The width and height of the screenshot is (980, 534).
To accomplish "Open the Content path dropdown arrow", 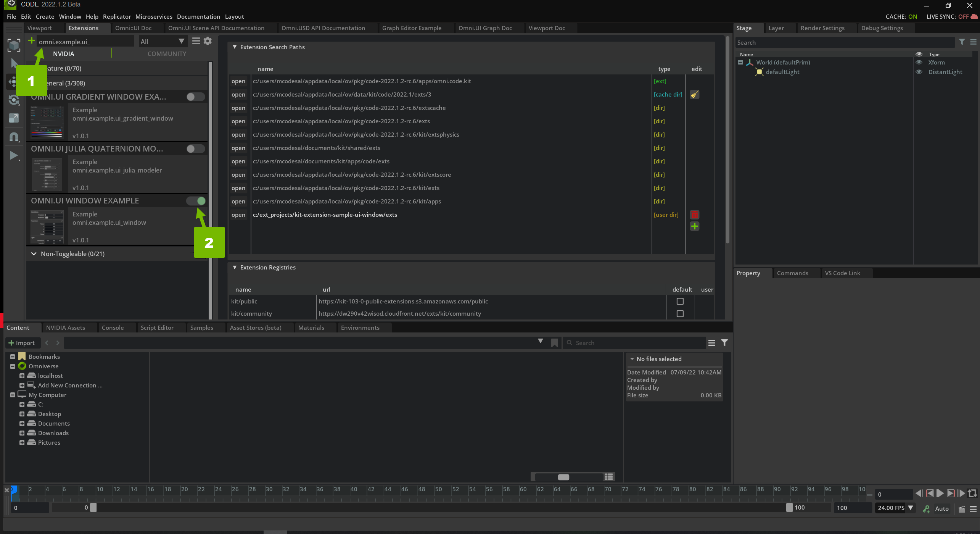I will click(541, 341).
